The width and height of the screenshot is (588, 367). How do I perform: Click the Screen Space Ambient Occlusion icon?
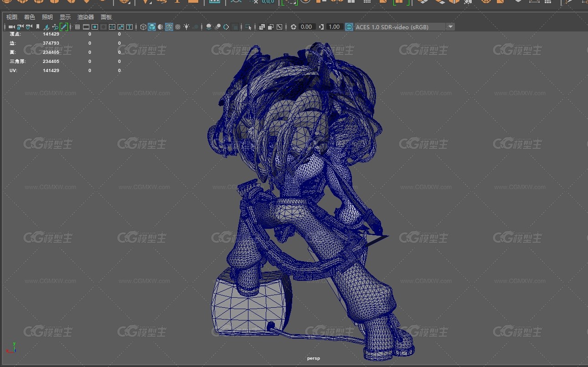209,27
